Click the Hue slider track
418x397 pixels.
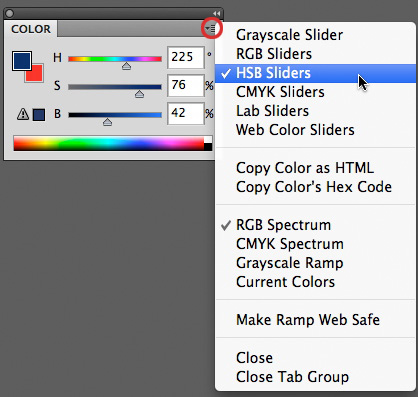(x=115, y=59)
